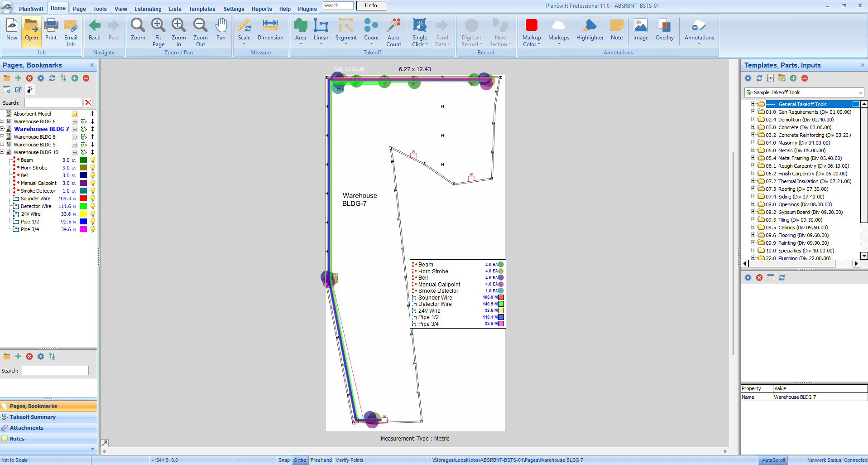Open the Overlay tool
868x465 pixels.
point(665,30)
